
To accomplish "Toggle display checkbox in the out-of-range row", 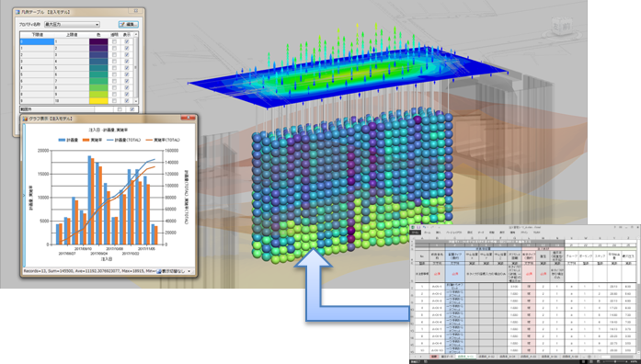I will coord(132,109).
